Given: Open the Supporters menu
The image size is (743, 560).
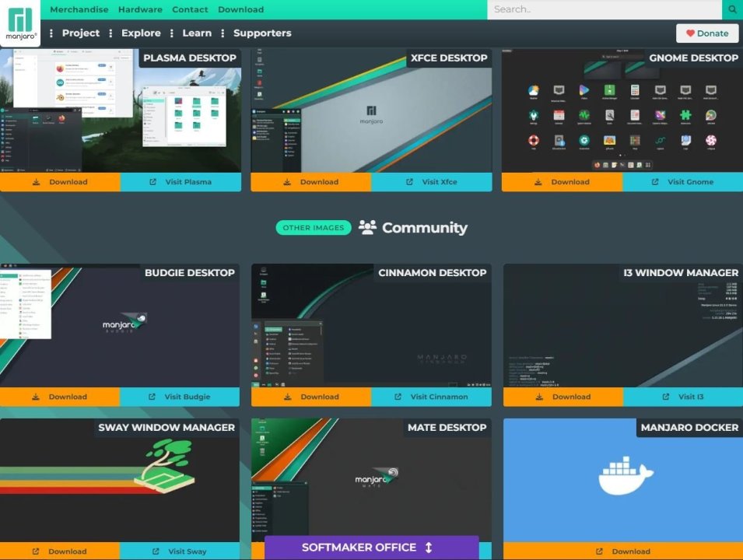Looking at the screenshot, I should click(262, 33).
